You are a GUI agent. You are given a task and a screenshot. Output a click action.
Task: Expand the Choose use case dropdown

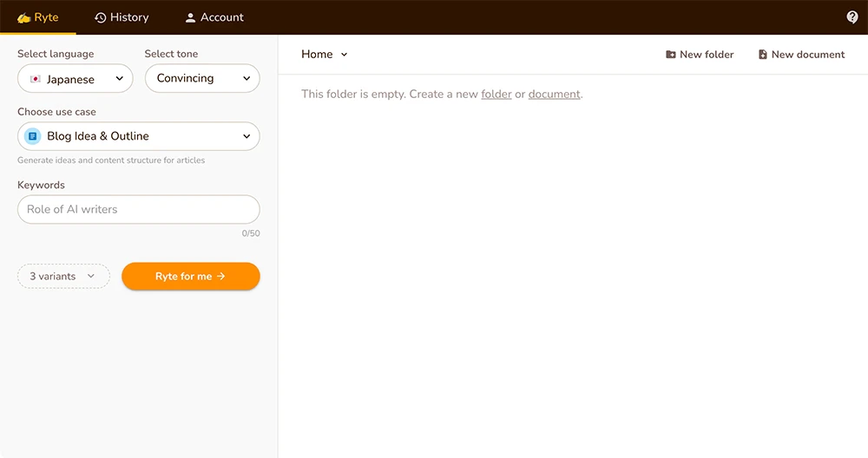[139, 136]
